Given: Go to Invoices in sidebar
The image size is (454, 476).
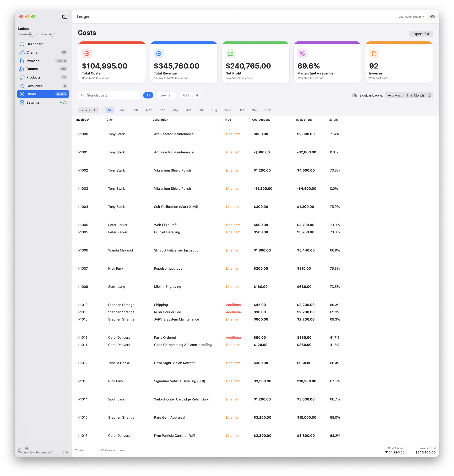Looking at the screenshot, I should coord(43,61).
